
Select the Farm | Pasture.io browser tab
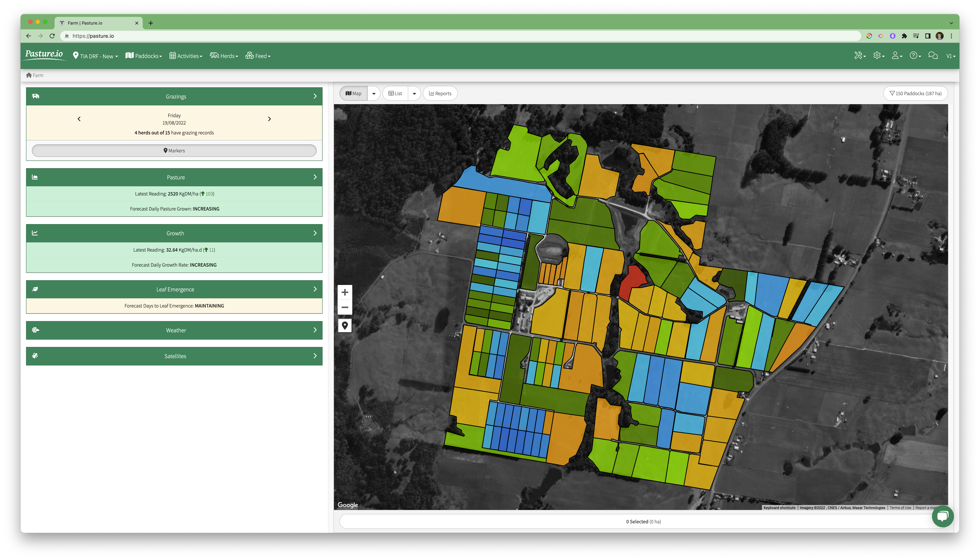click(99, 23)
